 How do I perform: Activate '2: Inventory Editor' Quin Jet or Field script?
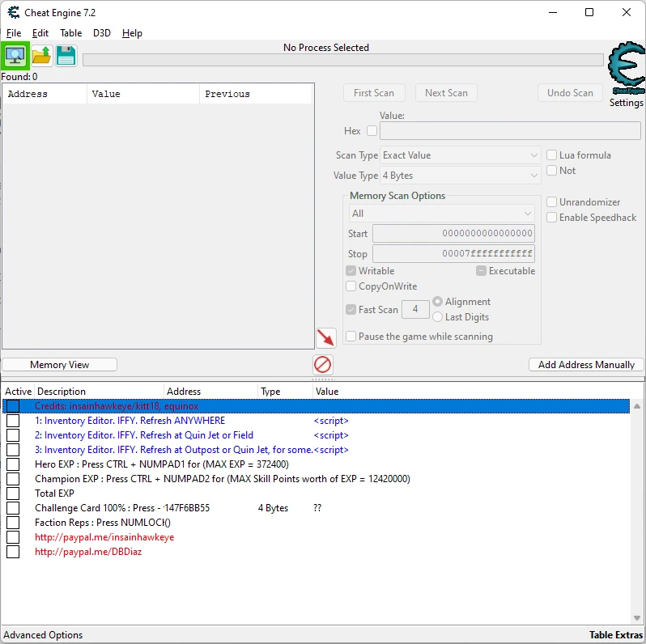(x=13, y=435)
